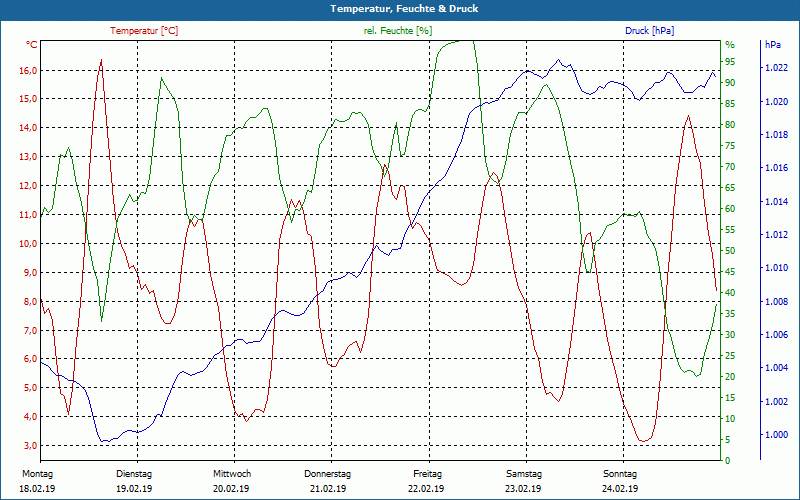Click the 1.012 pressure axis value

pos(776,235)
